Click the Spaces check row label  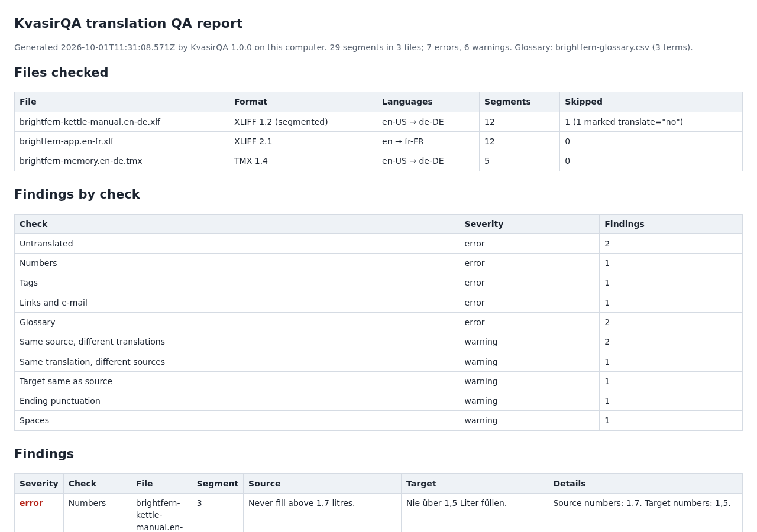(x=34, y=420)
